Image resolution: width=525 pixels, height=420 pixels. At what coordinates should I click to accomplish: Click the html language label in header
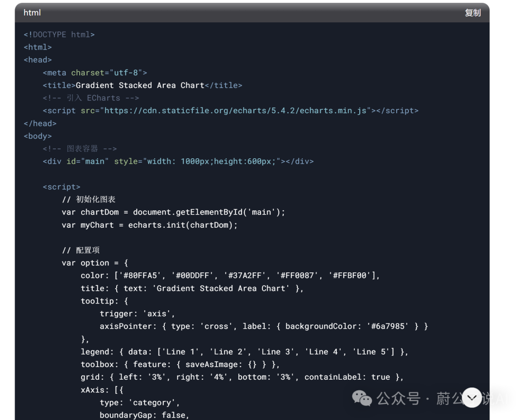click(x=32, y=13)
